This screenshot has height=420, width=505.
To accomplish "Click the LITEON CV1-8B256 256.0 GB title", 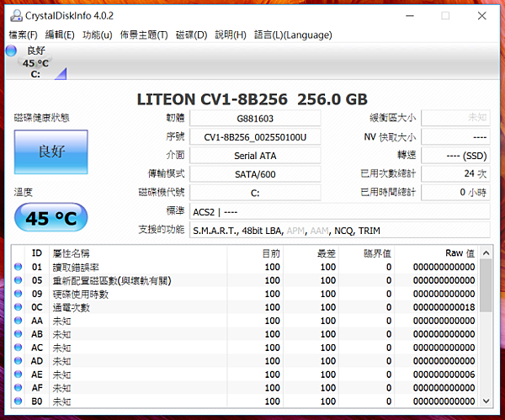I will pyautogui.click(x=252, y=99).
